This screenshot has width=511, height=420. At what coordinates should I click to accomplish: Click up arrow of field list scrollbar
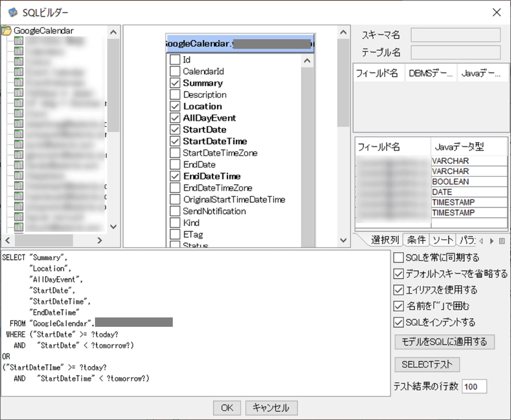[307, 61]
